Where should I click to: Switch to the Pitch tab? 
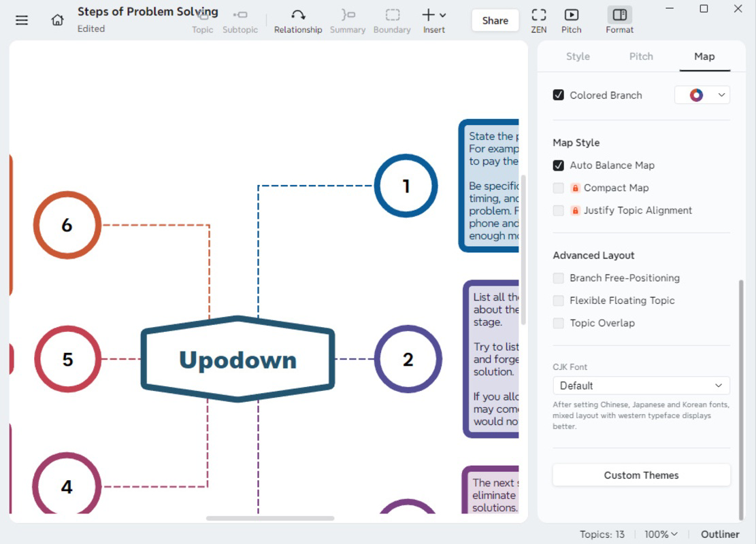640,56
